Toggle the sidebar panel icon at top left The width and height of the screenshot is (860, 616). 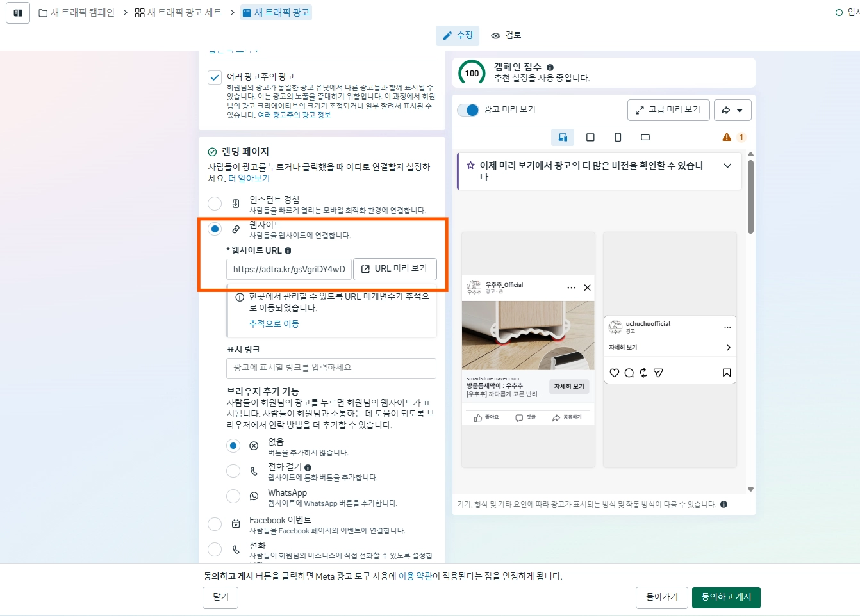pos(18,13)
